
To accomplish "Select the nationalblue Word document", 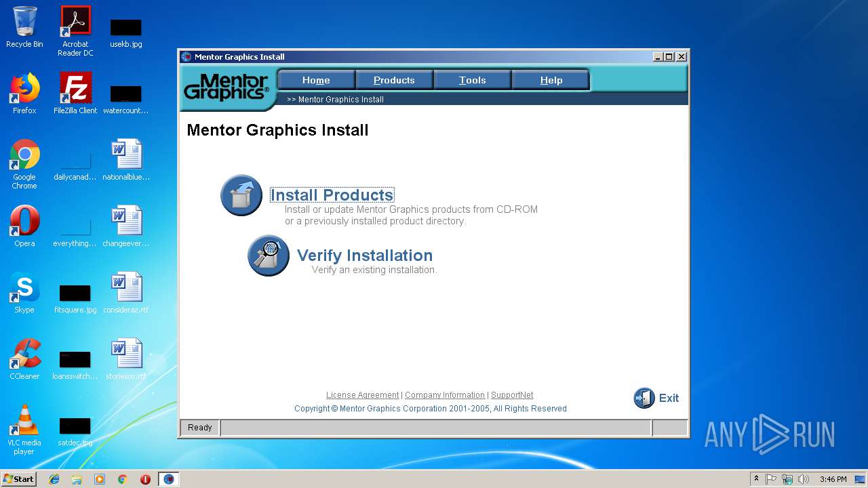I will (x=126, y=160).
